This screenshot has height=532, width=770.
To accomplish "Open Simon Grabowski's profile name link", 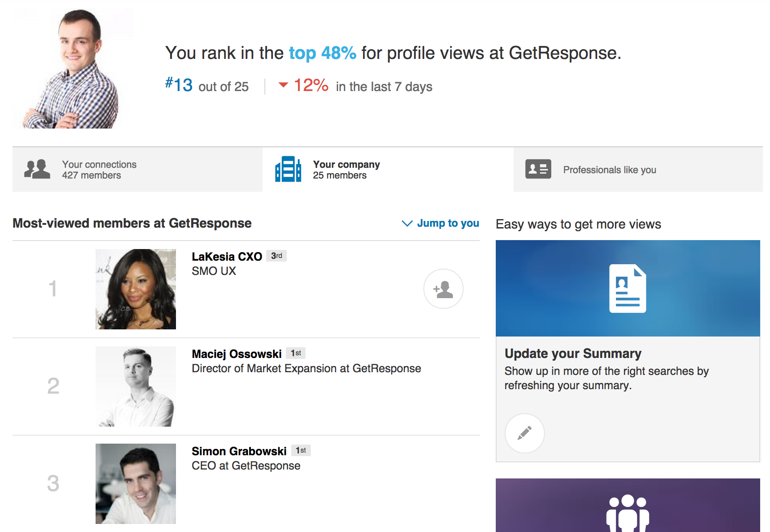I will click(x=239, y=451).
